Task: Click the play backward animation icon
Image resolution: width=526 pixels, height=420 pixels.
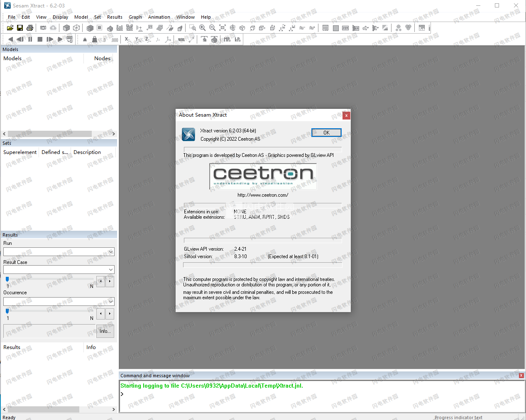Action: tap(10, 39)
